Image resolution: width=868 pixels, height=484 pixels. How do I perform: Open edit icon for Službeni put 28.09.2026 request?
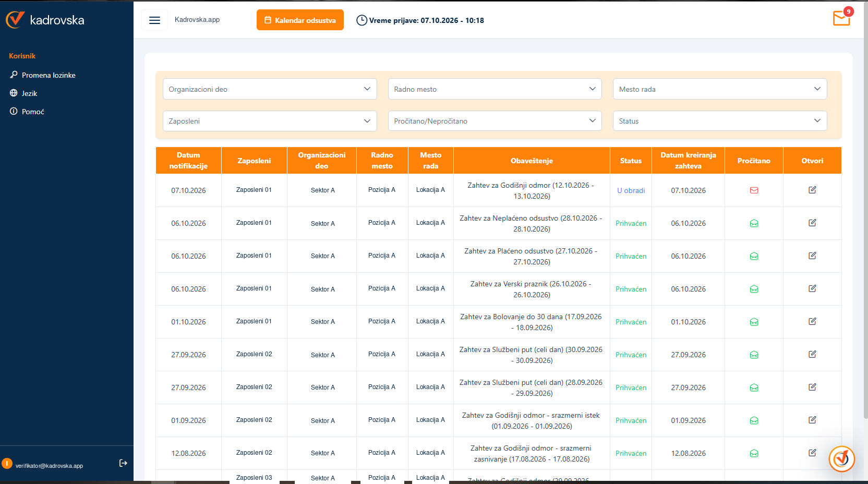[x=812, y=387]
